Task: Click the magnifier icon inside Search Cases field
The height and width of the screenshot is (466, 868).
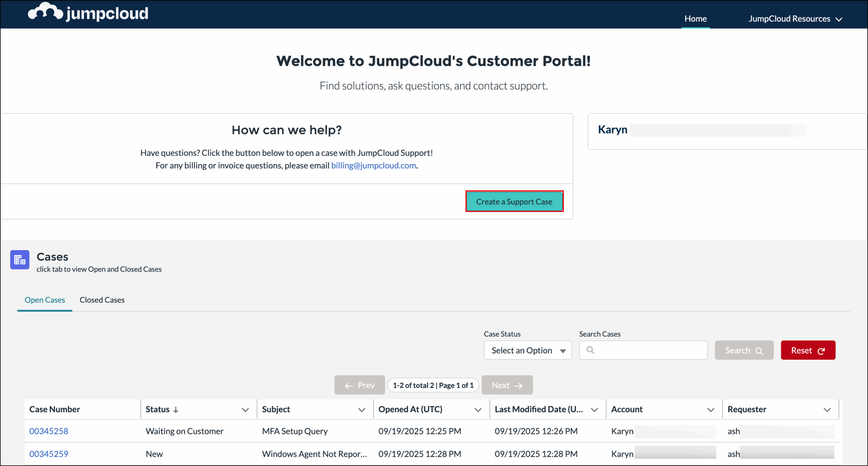Action: click(591, 350)
